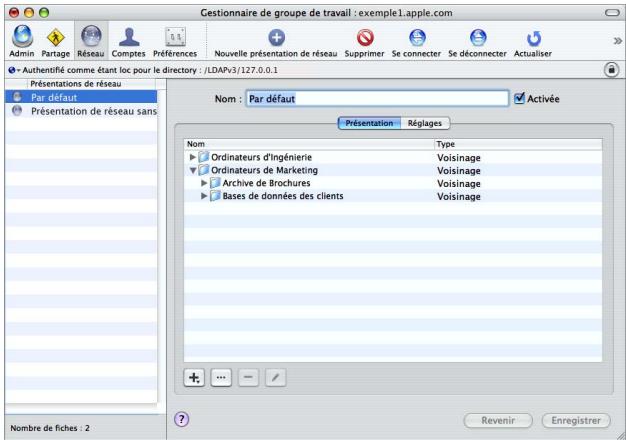Click the authenticated directory status text
626x440 pixels.
tap(150, 70)
